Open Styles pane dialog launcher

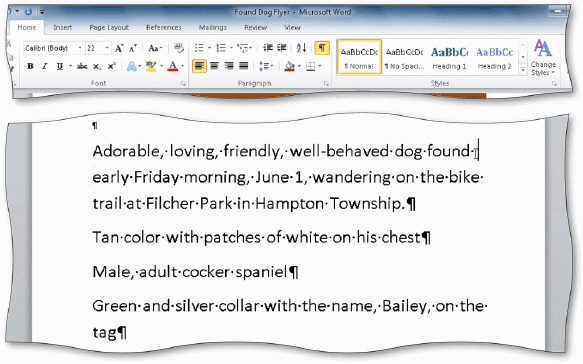point(554,84)
